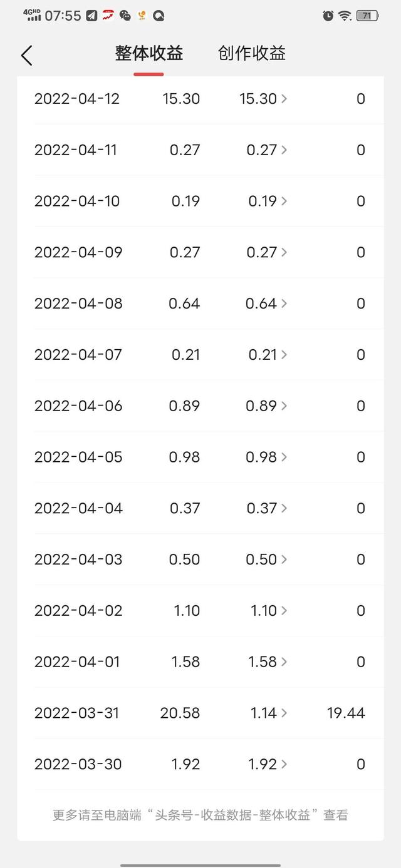Tap the Telegram icon in status bar
The width and height of the screenshot is (401, 868).
(x=91, y=16)
